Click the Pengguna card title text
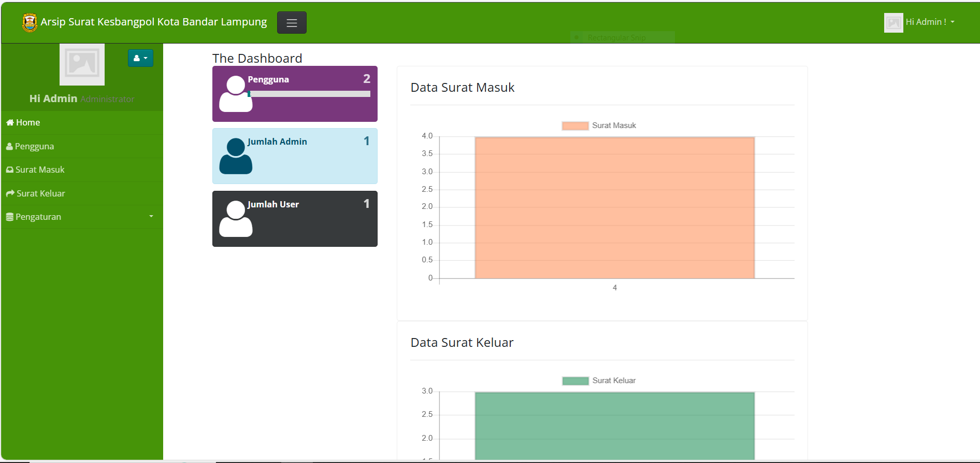This screenshot has height=463, width=980. [268, 79]
